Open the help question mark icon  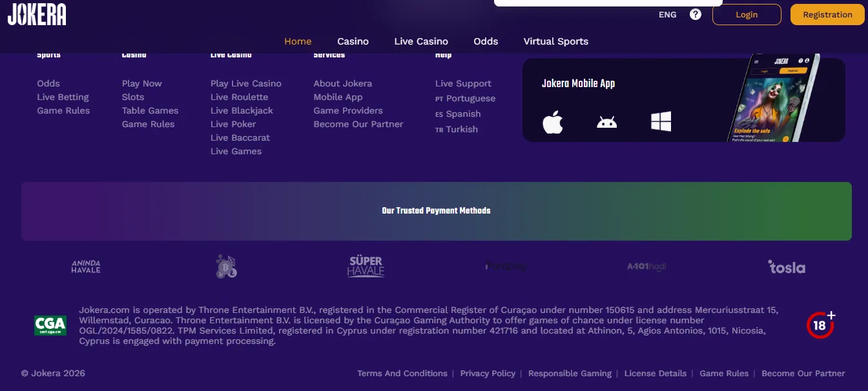[696, 14]
